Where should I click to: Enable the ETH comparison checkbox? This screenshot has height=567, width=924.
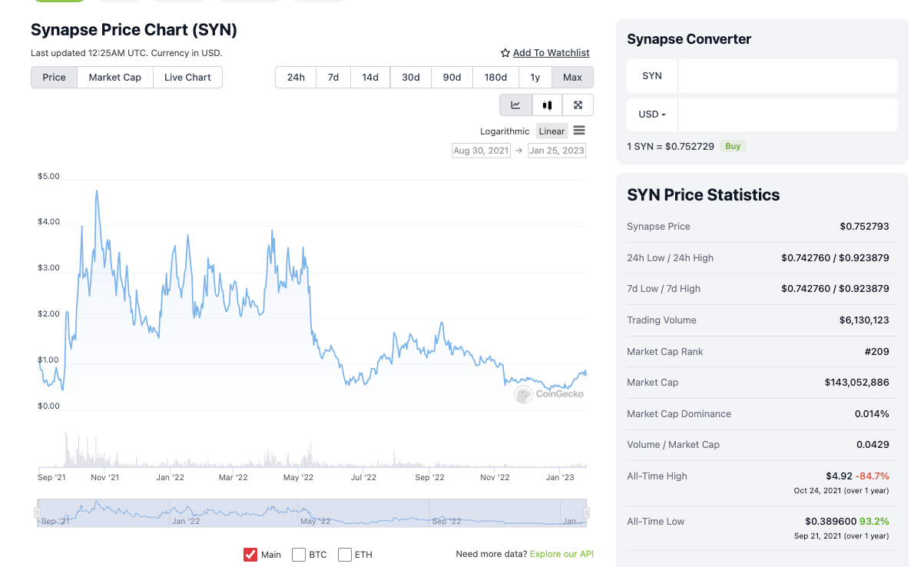[x=345, y=554]
